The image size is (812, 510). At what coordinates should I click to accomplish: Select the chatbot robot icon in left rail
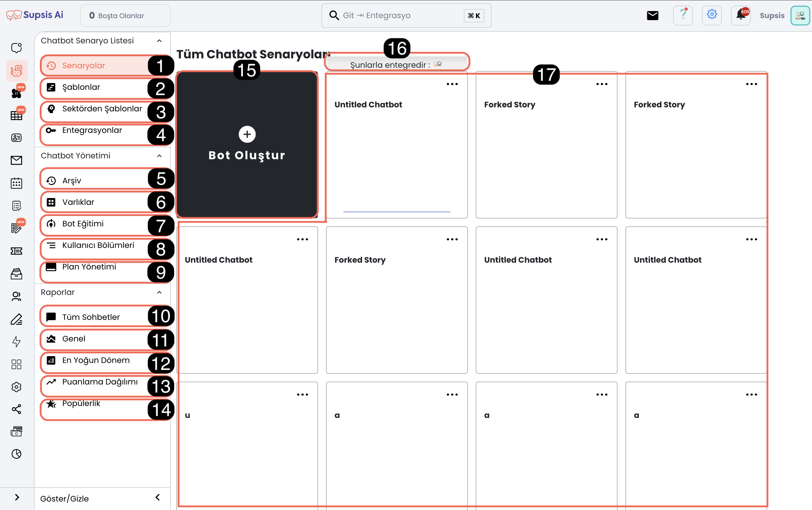pyautogui.click(x=16, y=71)
